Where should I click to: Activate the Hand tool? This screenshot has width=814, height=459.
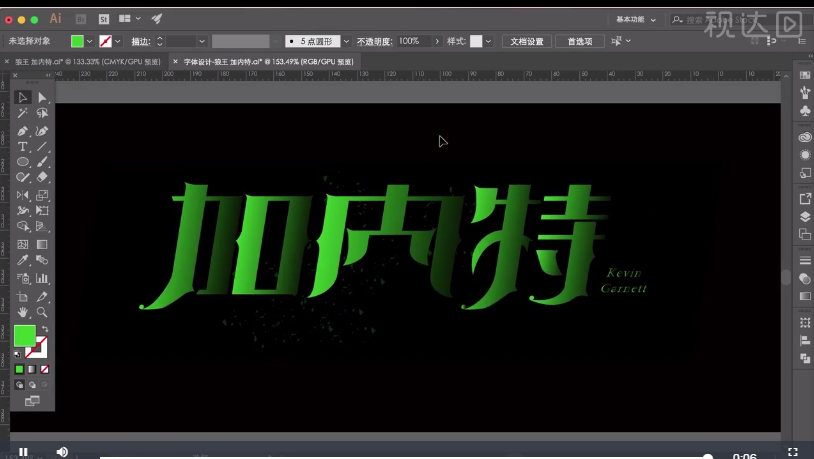(22, 312)
